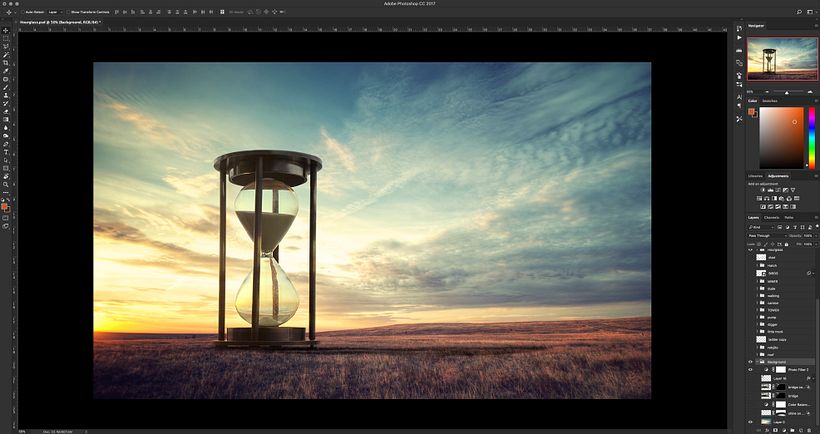This screenshot has width=820, height=434.
Task: Switch to the Channels tab
Action: (x=771, y=218)
